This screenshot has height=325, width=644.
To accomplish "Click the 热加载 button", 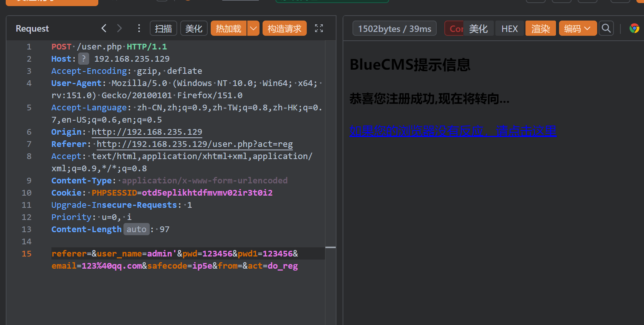I will [x=229, y=28].
